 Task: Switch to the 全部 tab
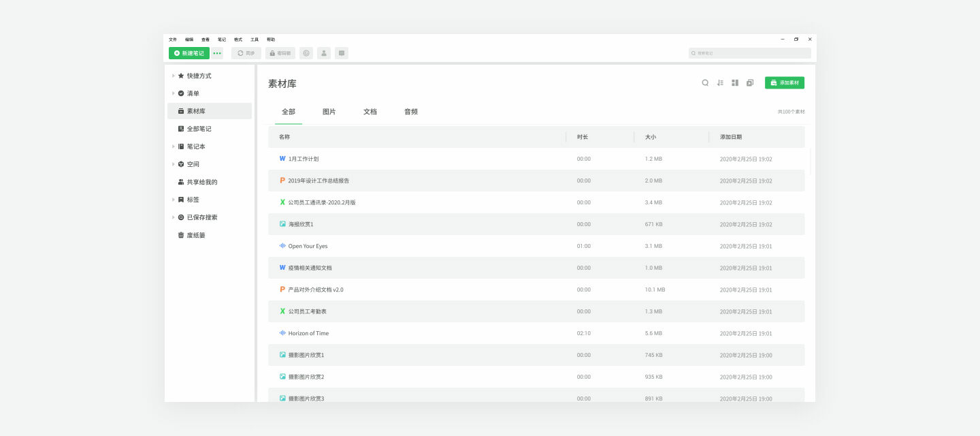(289, 112)
